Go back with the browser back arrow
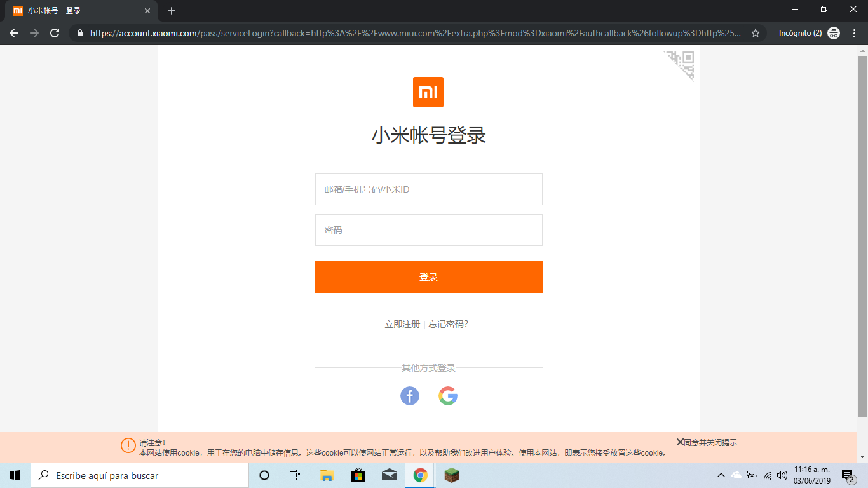Screen dimensions: 868x488 pos(14,33)
